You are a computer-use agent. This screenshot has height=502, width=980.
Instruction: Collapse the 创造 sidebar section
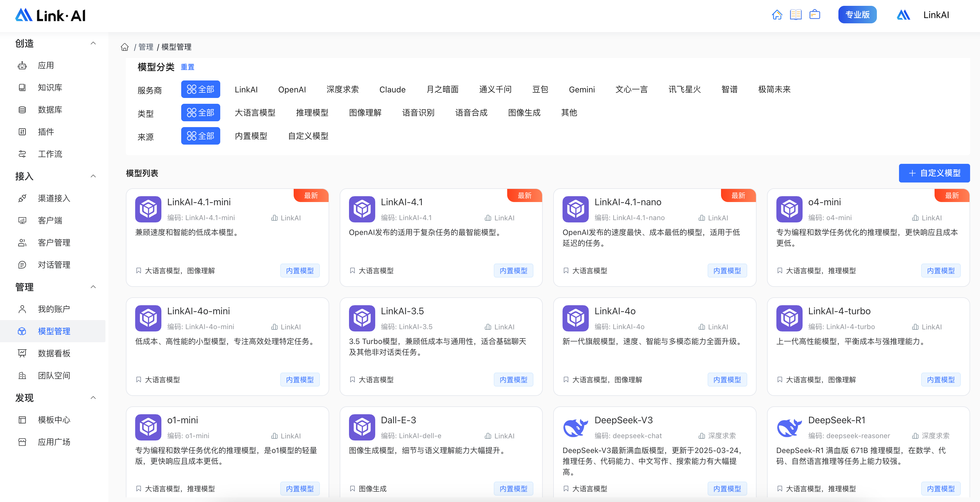pyautogui.click(x=93, y=43)
